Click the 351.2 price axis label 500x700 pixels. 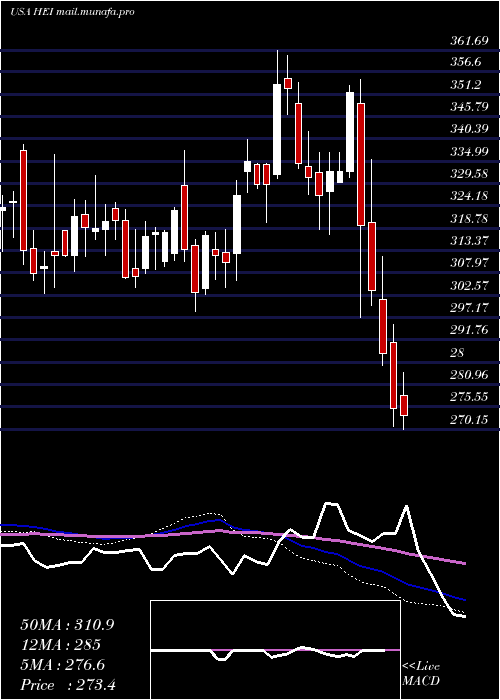coord(465,85)
